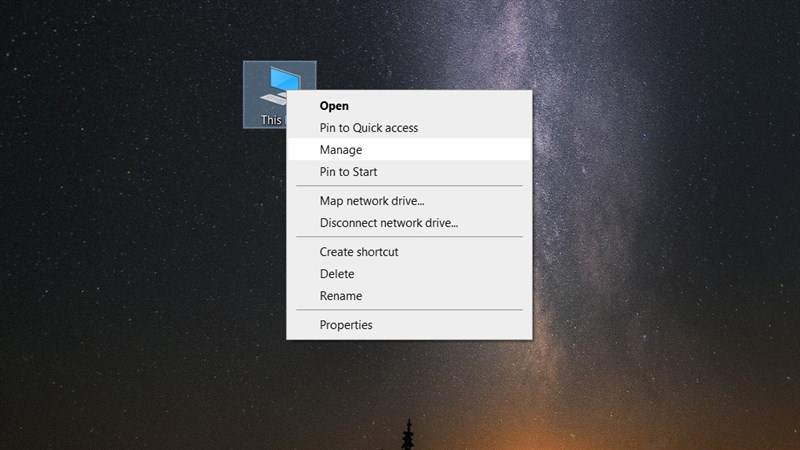Click separator line above Map network drive
The height and width of the screenshot is (450, 800).
point(409,186)
